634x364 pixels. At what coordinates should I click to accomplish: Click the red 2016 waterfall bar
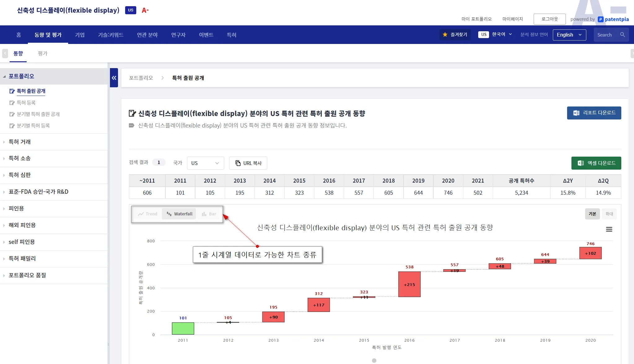(x=409, y=284)
